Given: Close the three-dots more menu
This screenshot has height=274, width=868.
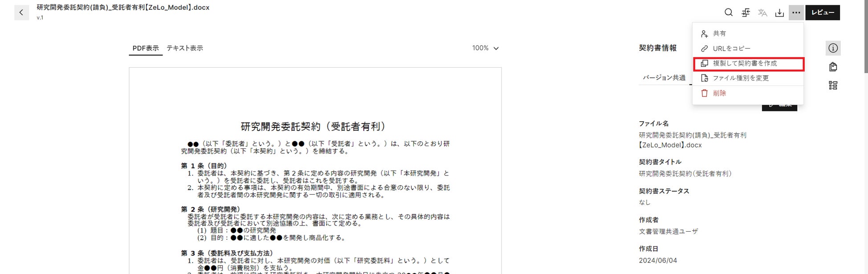Looking at the screenshot, I should [x=796, y=12].
